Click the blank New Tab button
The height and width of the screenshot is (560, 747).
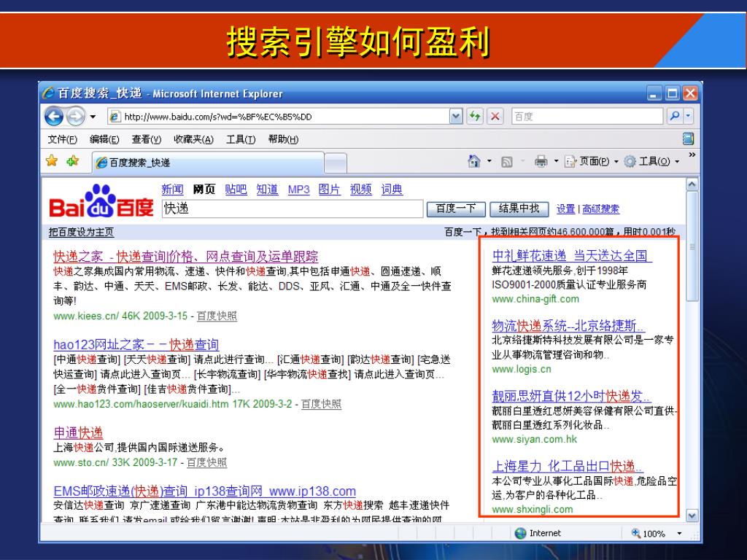coord(336,163)
